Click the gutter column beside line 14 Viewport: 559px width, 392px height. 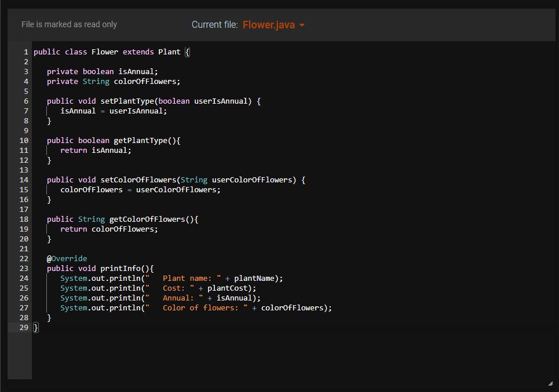click(x=23, y=179)
